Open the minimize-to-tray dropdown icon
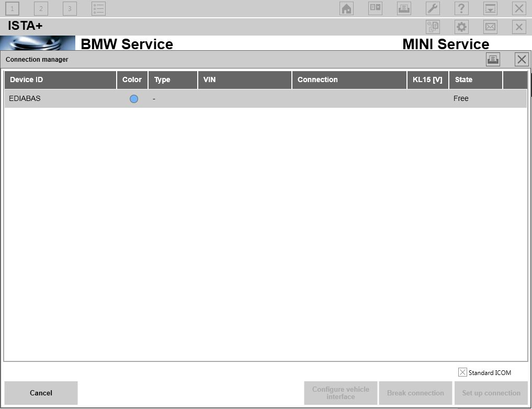This screenshot has width=532, height=409. point(490,8)
